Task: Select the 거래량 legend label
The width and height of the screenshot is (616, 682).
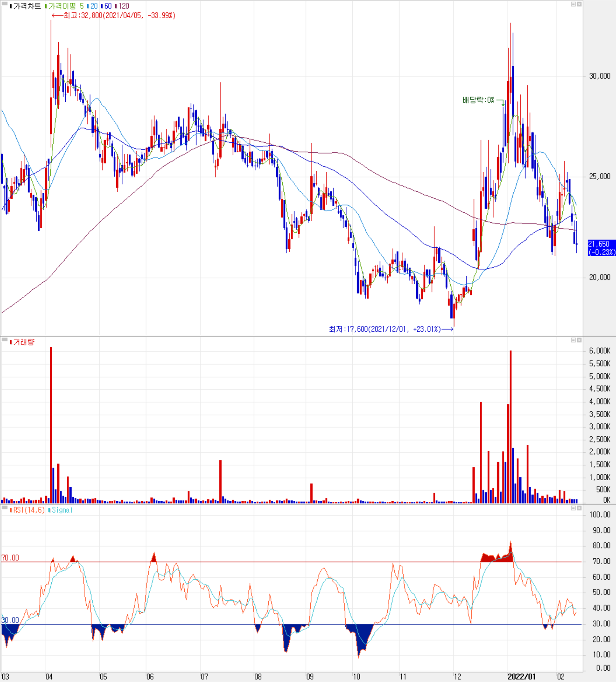Action: click(x=22, y=342)
